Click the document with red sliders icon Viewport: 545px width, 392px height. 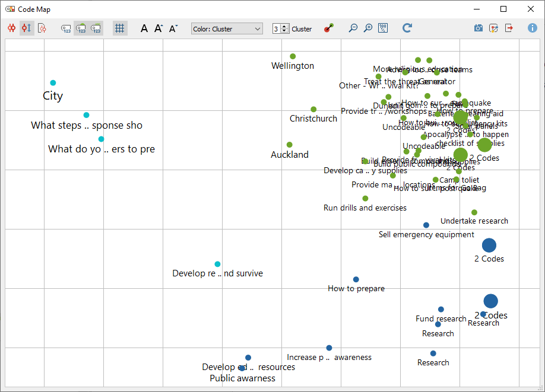42,28
